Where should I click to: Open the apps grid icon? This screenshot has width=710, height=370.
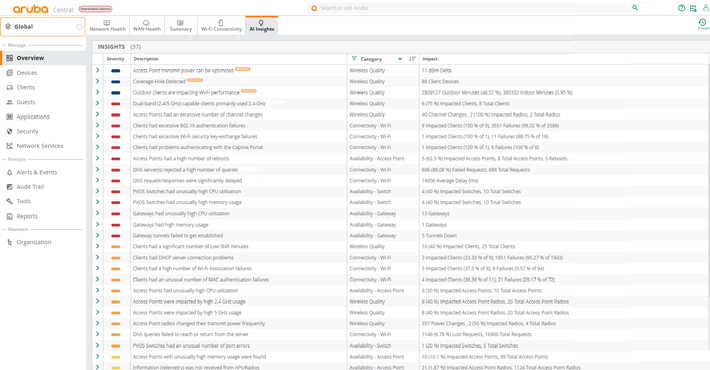(x=693, y=8)
